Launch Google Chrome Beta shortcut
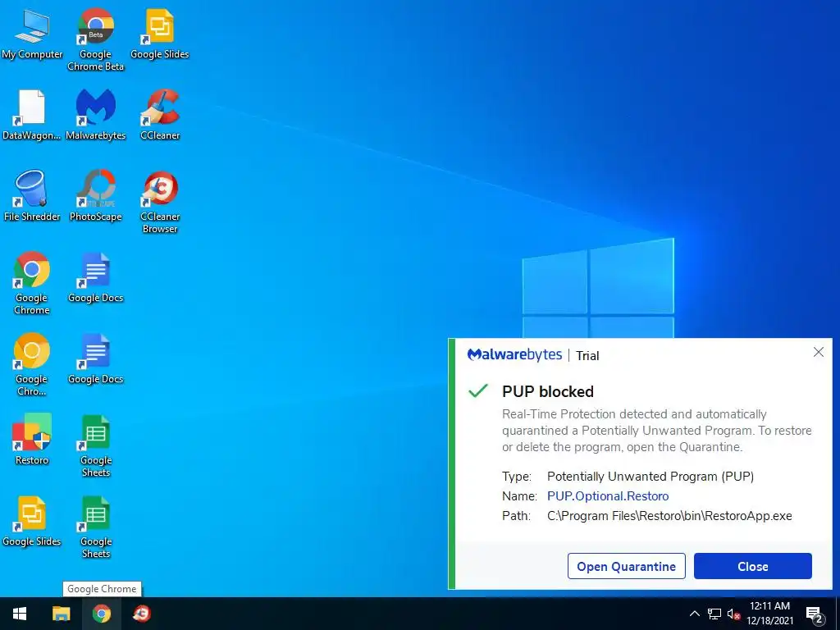This screenshot has width=840, height=630. (x=95, y=39)
